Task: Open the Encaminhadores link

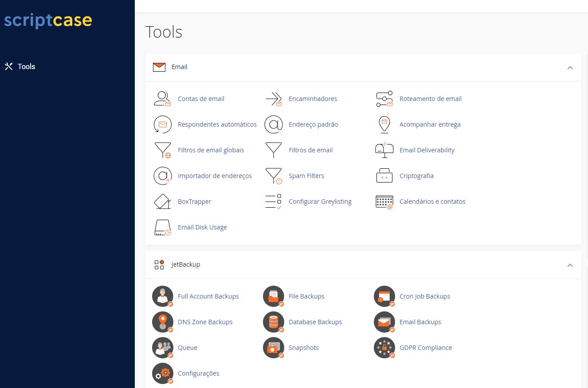Action: (x=313, y=99)
